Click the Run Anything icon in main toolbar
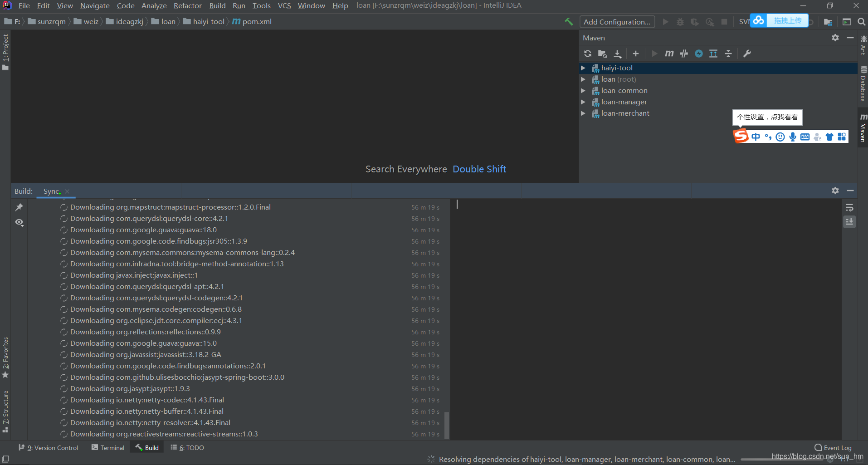The height and width of the screenshot is (465, 868). tap(847, 22)
